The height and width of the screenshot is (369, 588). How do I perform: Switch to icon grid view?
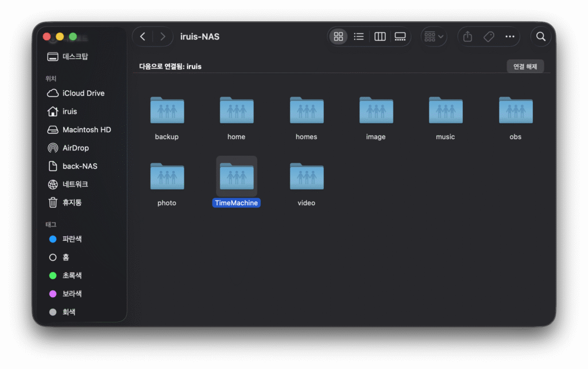click(x=338, y=37)
